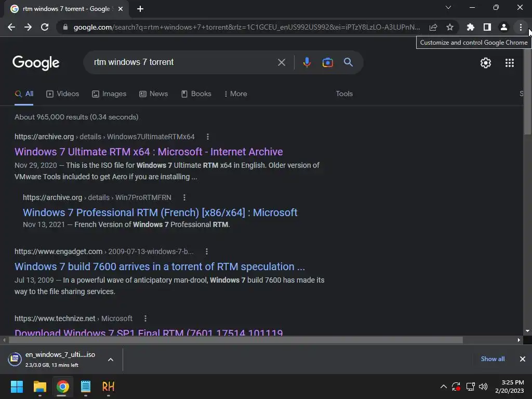Open the sync status tray icon
Viewport: 532px width, 399px height.
click(456, 387)
